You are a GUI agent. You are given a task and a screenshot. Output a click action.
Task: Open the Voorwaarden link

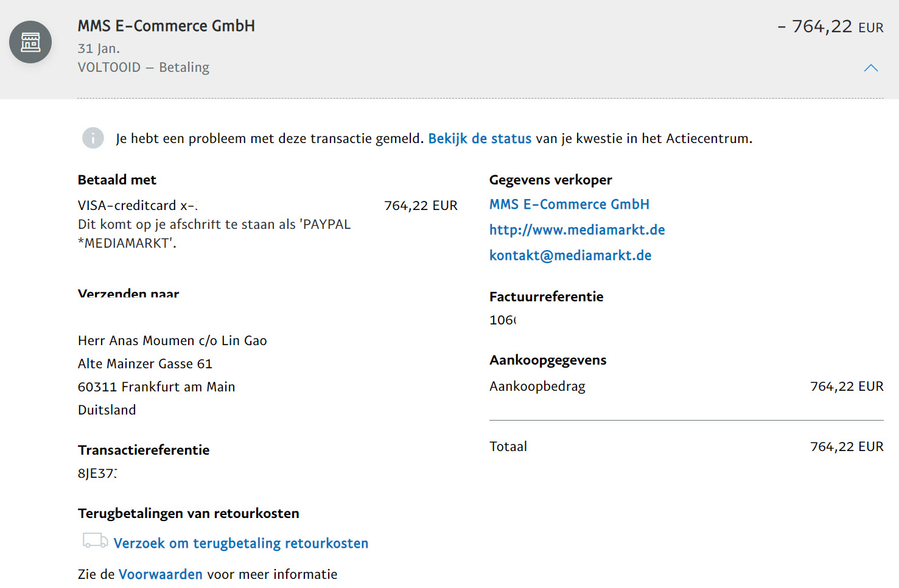click(x=160, y=575)
